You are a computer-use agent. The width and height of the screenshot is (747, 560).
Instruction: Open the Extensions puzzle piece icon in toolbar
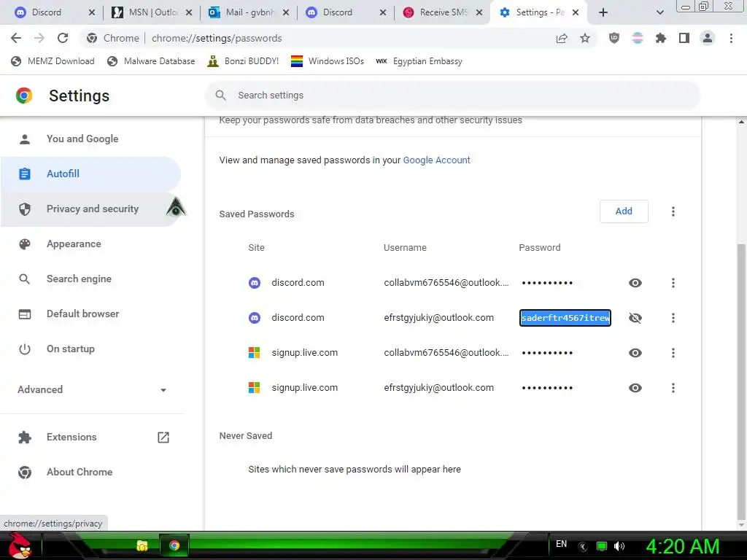point(661,38)
